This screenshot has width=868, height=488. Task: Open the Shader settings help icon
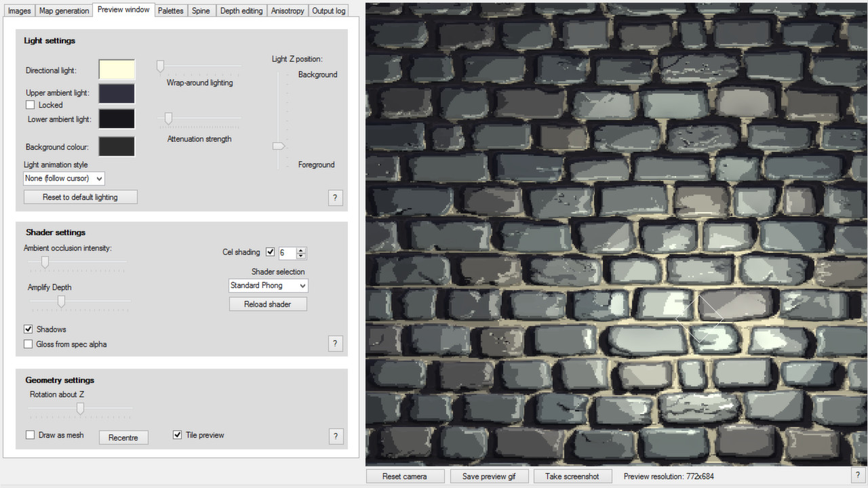[x=335, y=344]
